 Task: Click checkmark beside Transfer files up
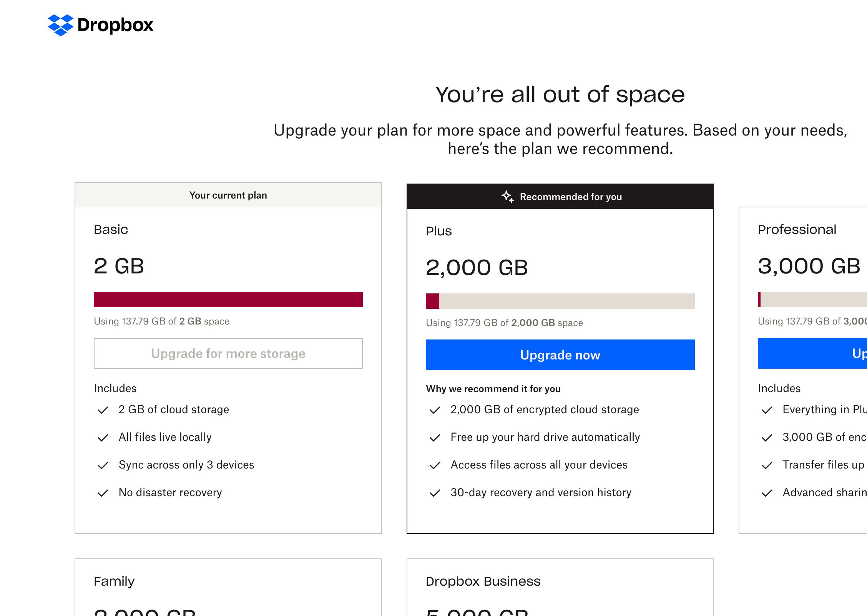tap(767, 465)
